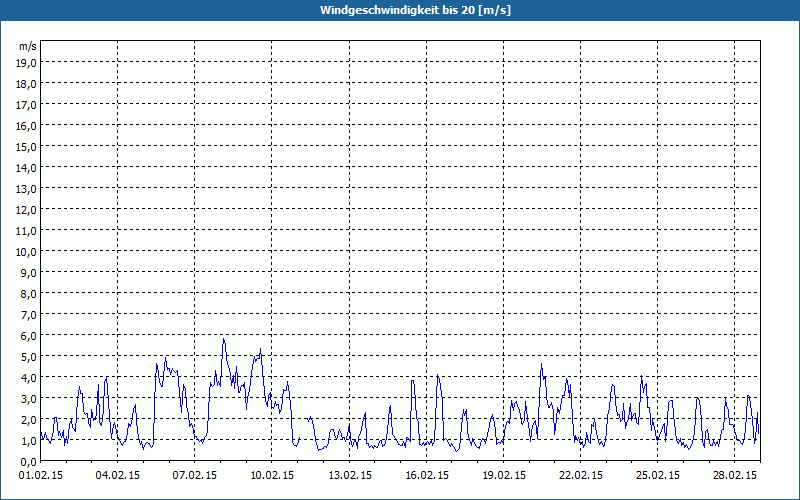Viewport: 800px width, 500px height.
Task: Click the 'm/s' unit label
Action: pos(28,46)
